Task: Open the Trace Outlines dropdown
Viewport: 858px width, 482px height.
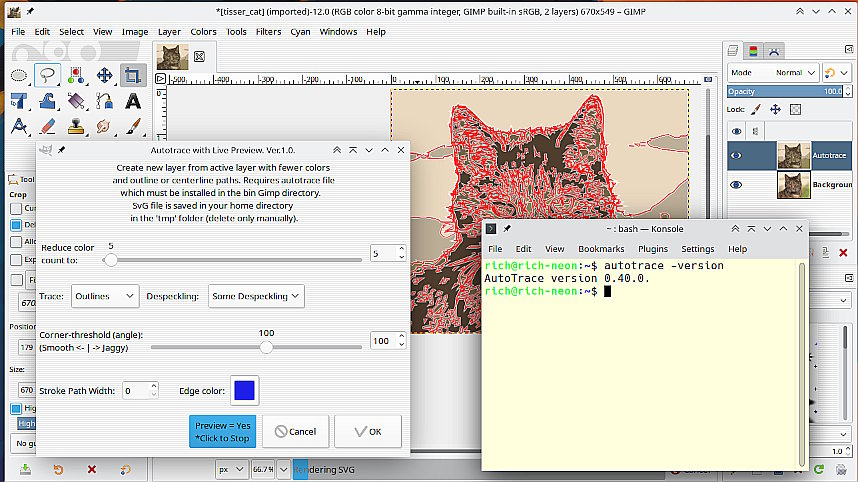Action: tap(105, 296)
